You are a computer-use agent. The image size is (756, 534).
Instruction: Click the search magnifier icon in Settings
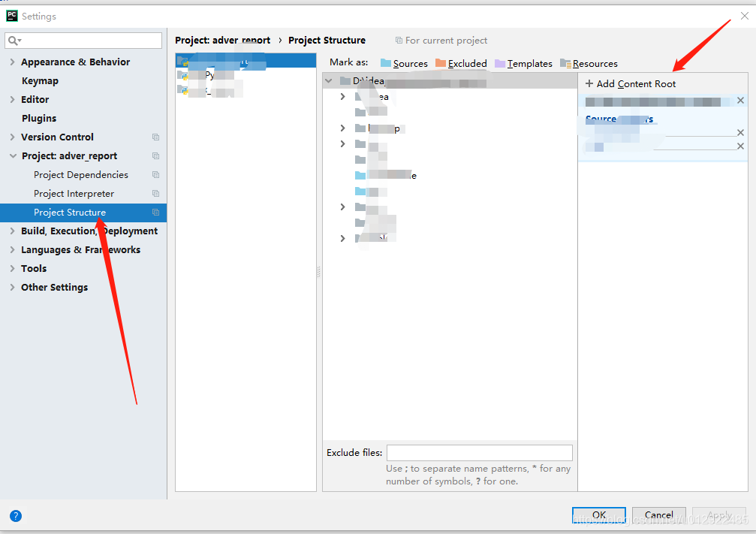(14, 41)
